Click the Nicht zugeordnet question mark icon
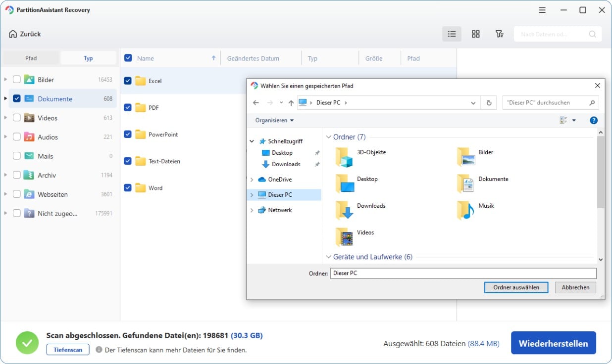The width and height of the screenshot is (612, 364). (29, 213)
